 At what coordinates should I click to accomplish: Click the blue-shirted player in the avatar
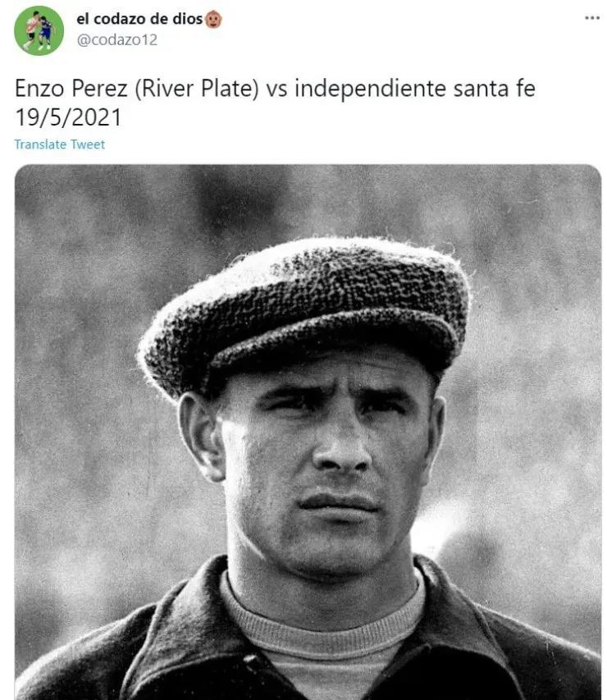point(46,33)
